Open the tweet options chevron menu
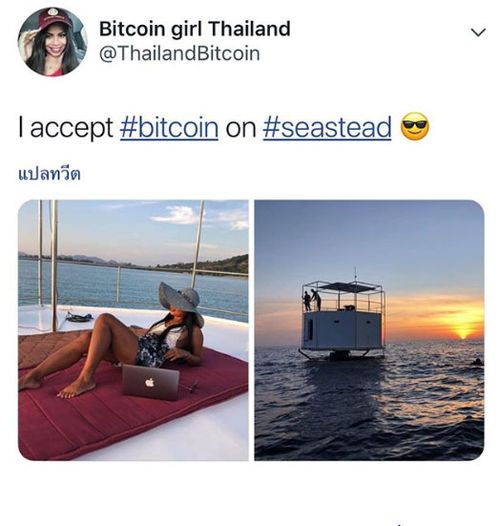The height and width of the screenshot is (526, 500). coord(478,32)
